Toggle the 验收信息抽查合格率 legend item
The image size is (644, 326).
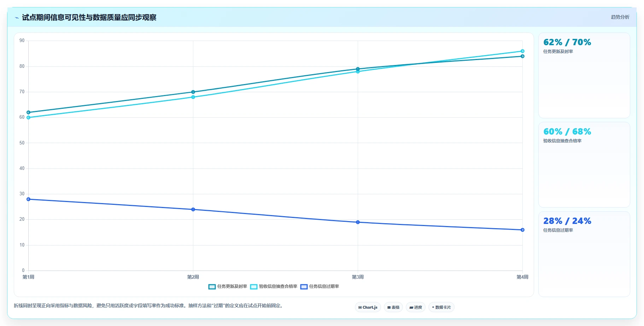coord(274,286)
